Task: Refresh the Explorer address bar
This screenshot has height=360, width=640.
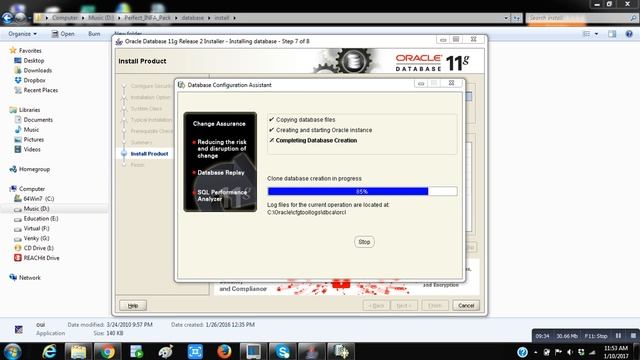Action: [x=517, y=18]
